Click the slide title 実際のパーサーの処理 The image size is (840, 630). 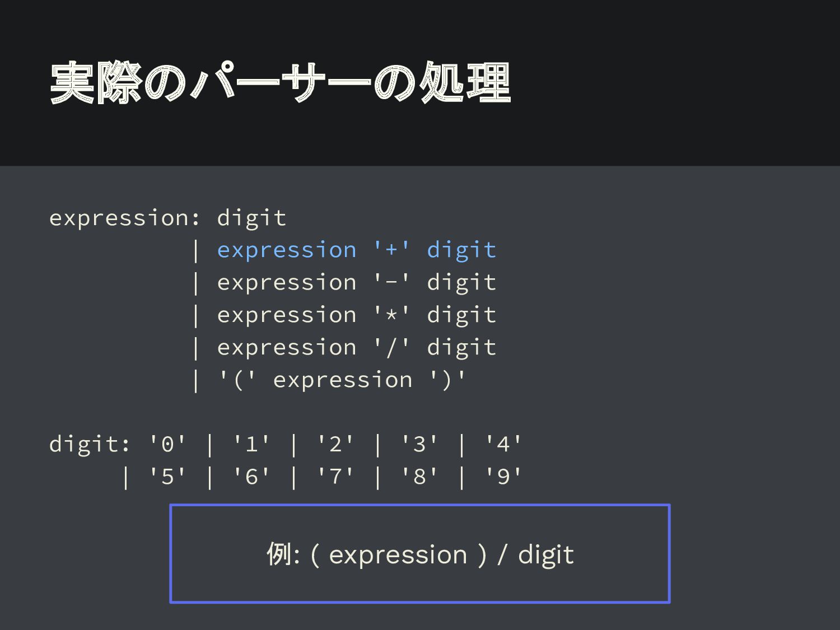280,83
